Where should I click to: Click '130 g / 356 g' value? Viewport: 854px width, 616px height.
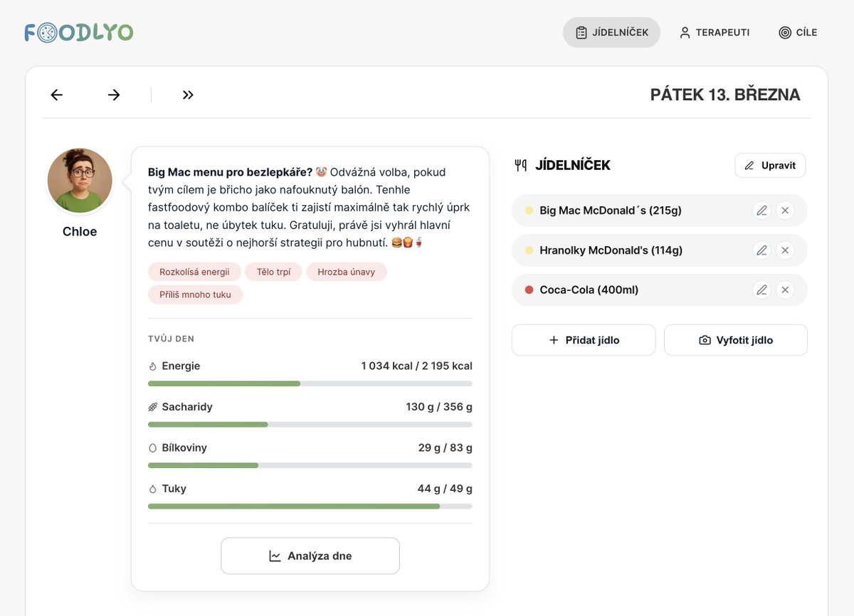[x=439, y=407]
